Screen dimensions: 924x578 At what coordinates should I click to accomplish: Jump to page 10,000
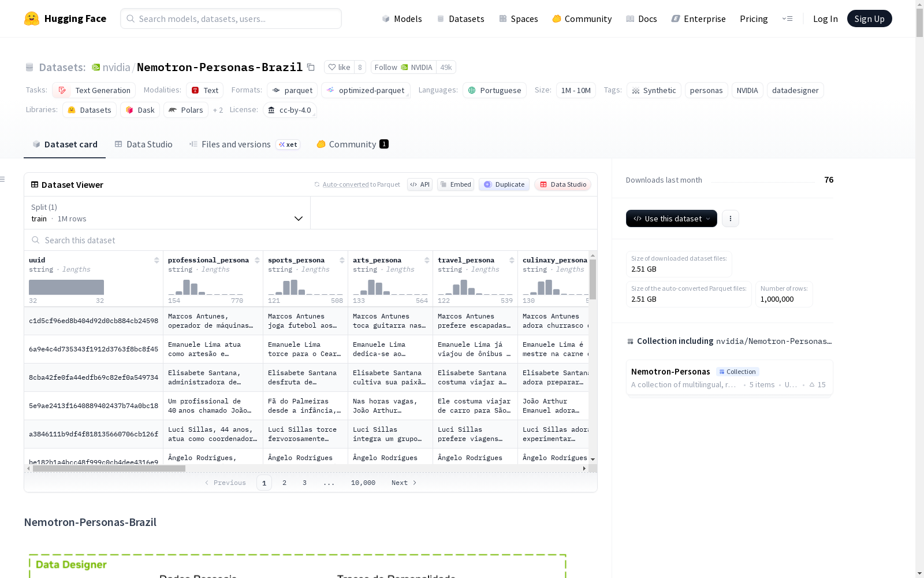363,483
